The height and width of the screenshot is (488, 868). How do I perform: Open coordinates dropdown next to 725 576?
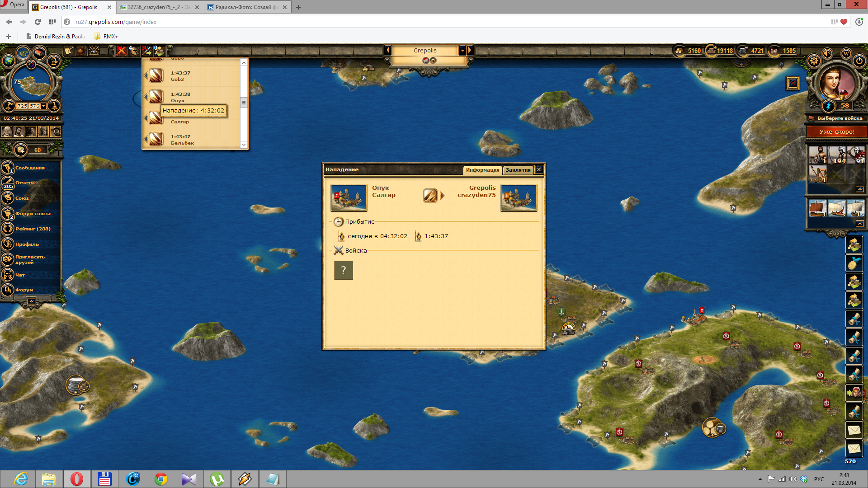click(43, 106)
